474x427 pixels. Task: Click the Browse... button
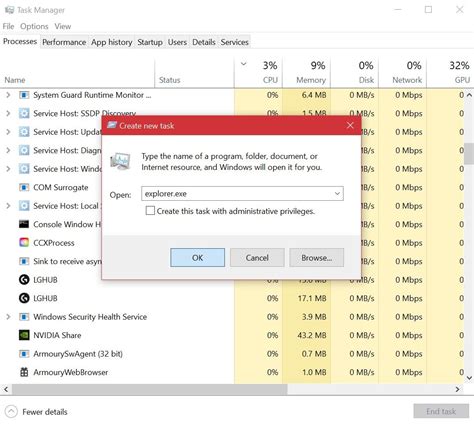(316, 258)
